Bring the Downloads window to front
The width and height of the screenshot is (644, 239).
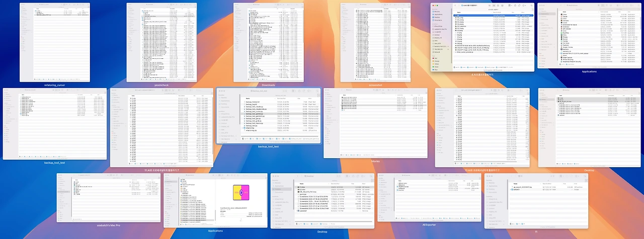269,42
